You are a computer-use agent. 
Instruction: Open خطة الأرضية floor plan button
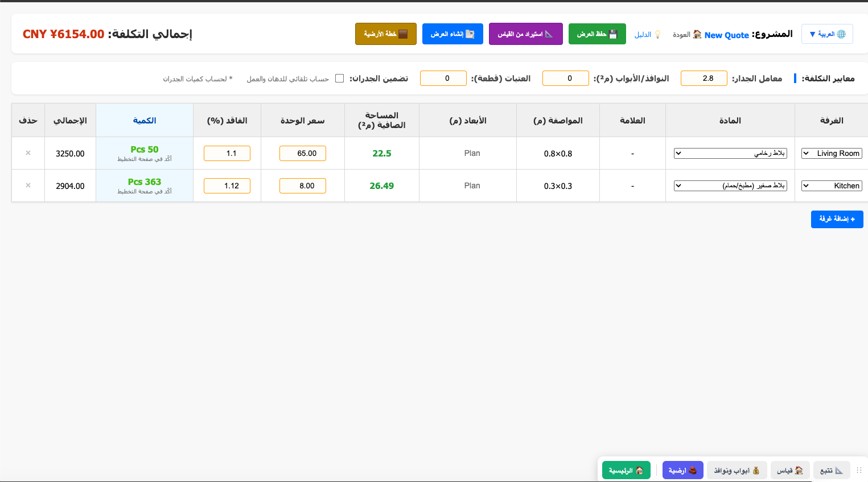[x=386, y=34]
